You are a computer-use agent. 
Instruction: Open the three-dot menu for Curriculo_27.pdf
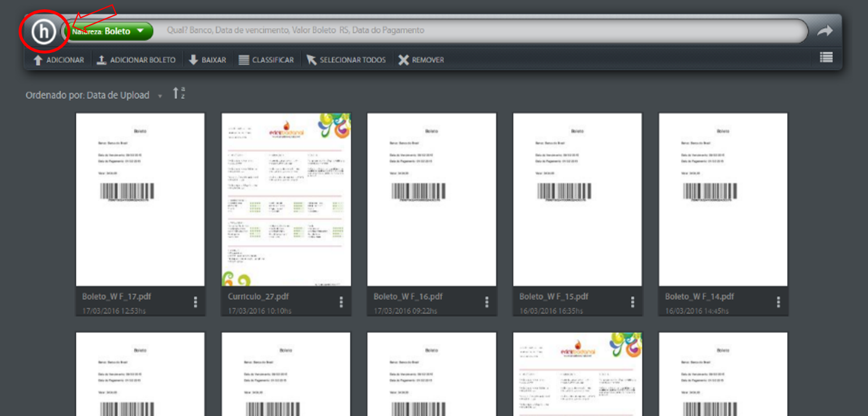pos(341,302)
